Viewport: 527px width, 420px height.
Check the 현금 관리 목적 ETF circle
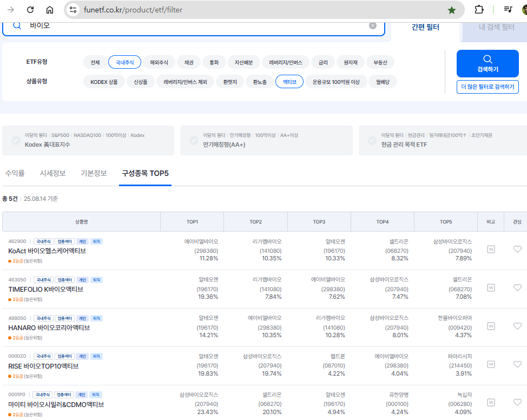click(x=372, y=140)
